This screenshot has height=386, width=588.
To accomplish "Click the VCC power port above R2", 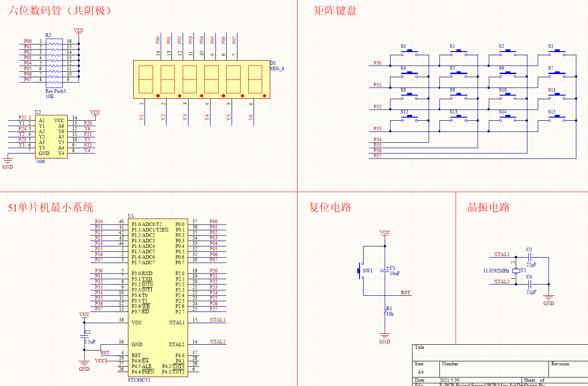I will click(79, 31).
